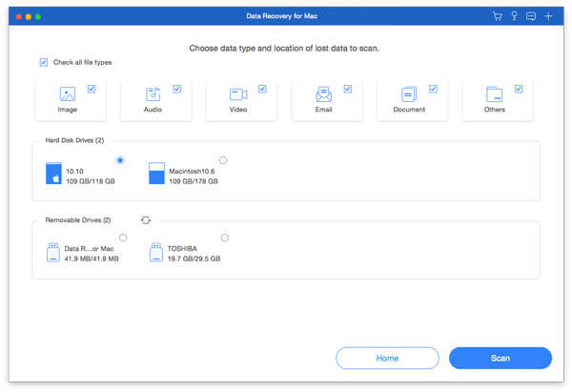Screen dimensions: 572x392
Task: Click the Video file type icon
Action: (238, 94)
